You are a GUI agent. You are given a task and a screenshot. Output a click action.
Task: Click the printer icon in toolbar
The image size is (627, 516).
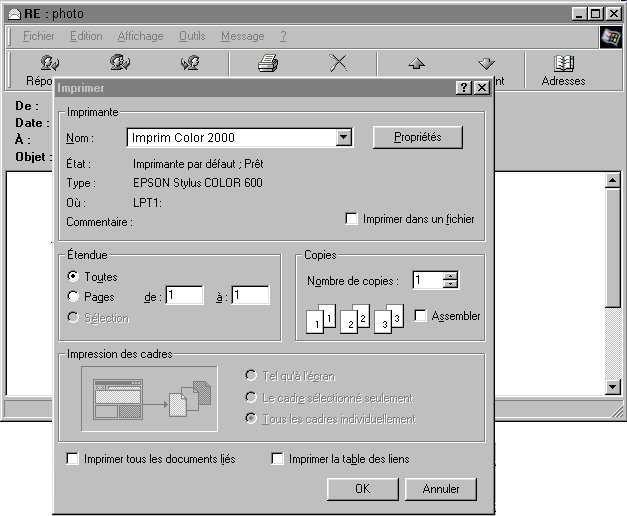[x=268, y=63]
